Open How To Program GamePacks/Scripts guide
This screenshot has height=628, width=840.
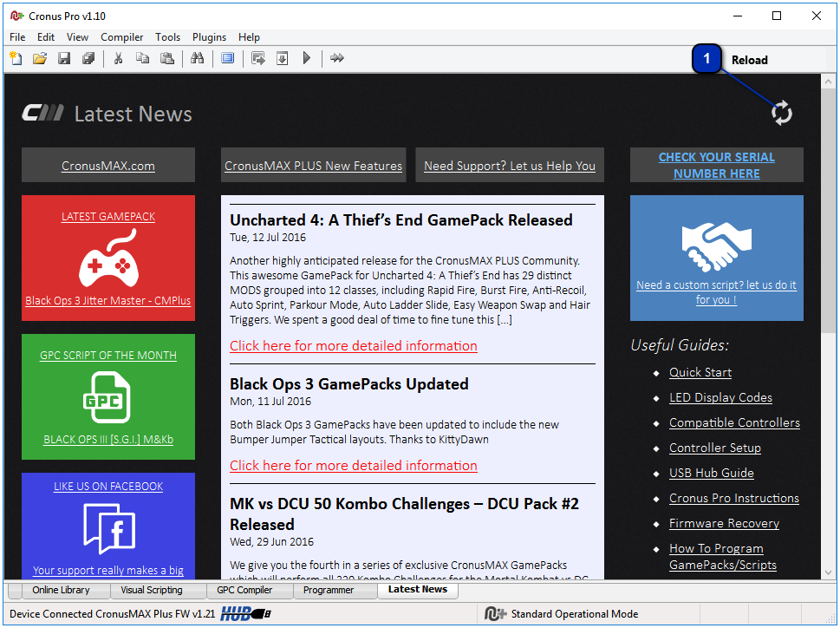723,557
